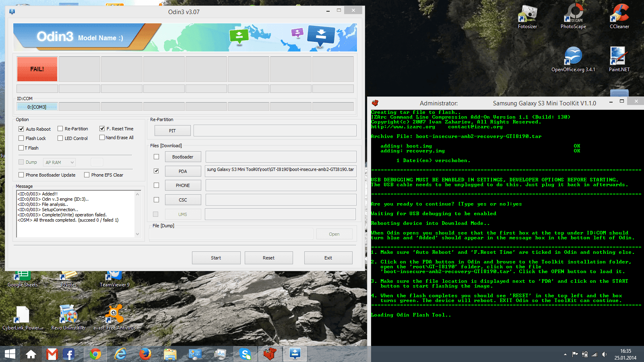
Task: Open the PhotoScape desktop shortcut
Action: point(573,17)
